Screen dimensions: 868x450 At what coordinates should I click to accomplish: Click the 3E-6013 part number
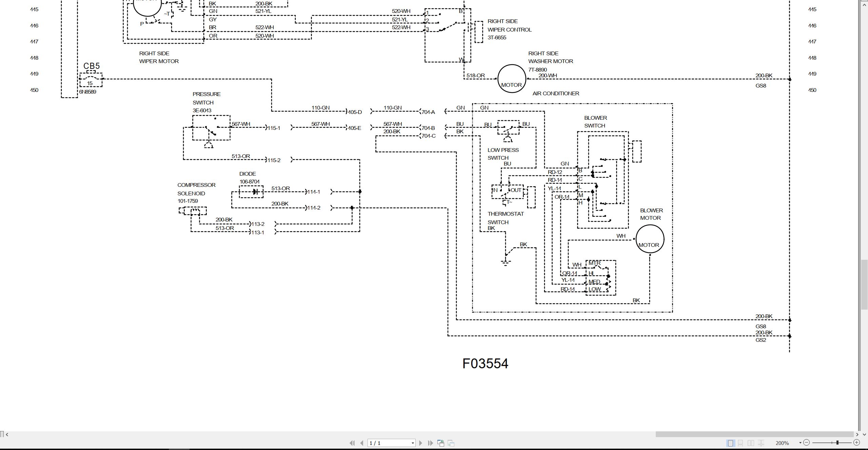pyautogui.click(x=202, y=111)
